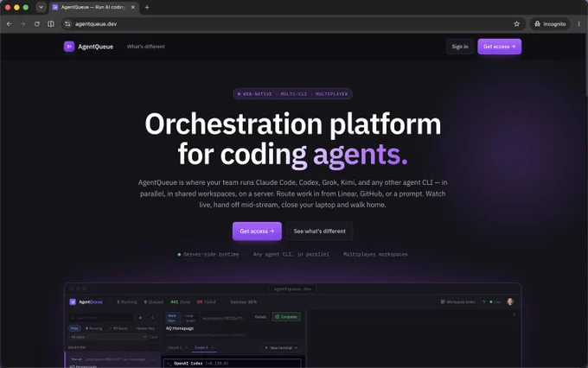Open a new browser tab with the plus
This screenshot has width=588, height=368.
pos(147,7)
